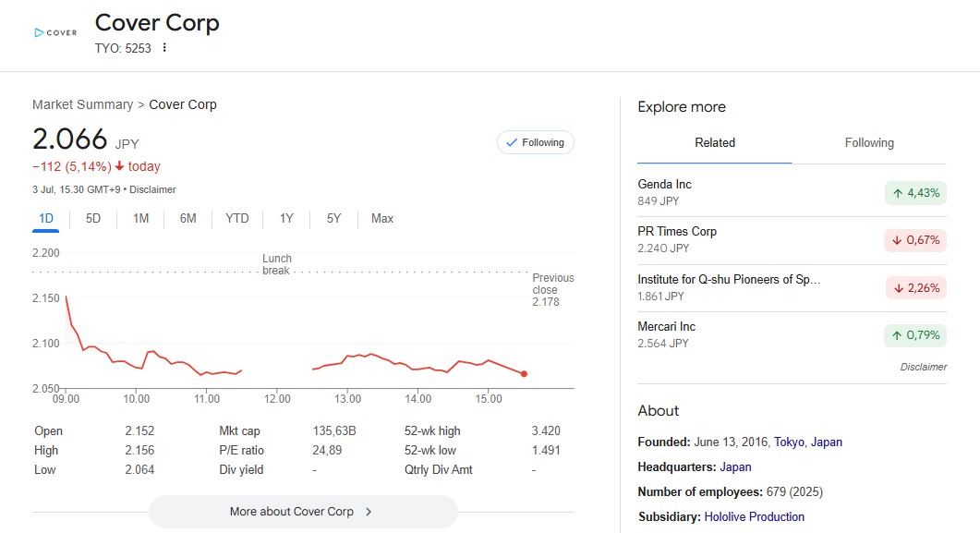980x533 pixels.
Task: Open Institute for Q-shu Pioneers of Sp… stock
Action: point(792,287)
